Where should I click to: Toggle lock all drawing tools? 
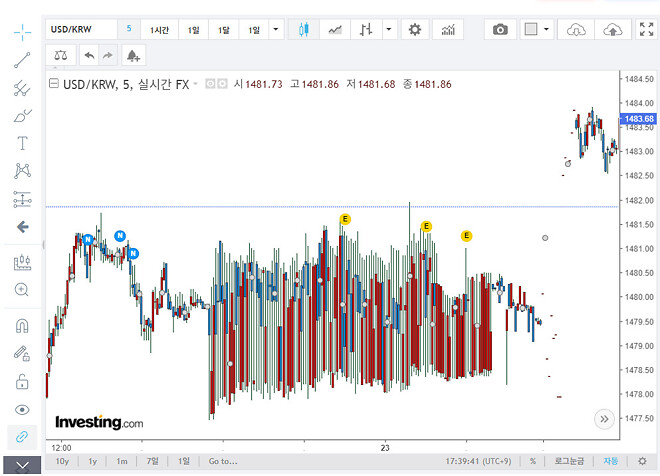[22, 382]
